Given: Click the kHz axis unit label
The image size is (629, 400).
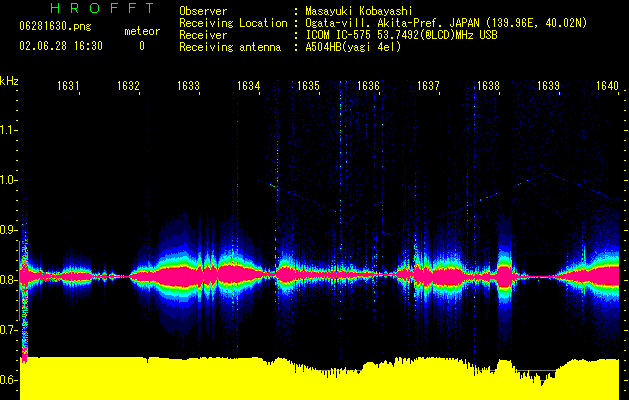Looking at the screenshot, I should pos(9,81).
